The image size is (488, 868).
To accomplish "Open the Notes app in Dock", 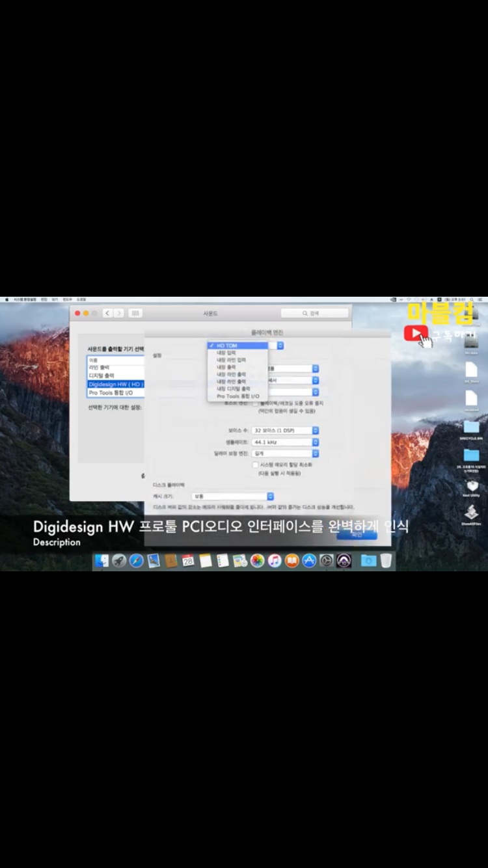I will click(x=206, y=561).
